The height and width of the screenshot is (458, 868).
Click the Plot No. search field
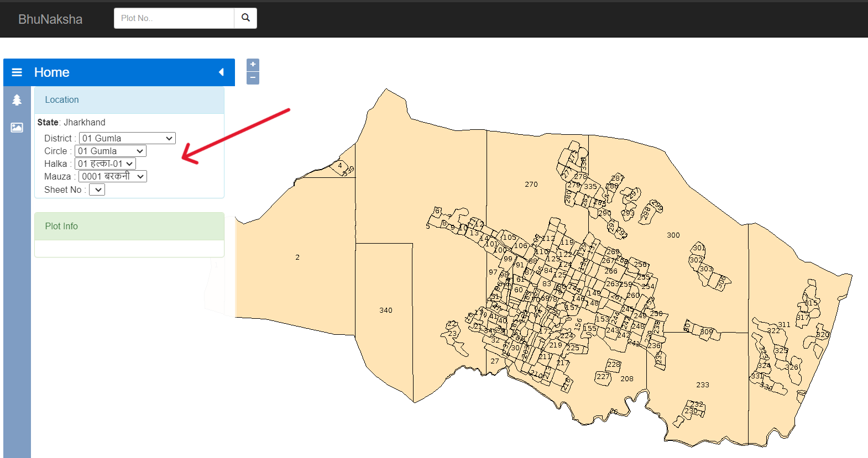coord(174,18)
